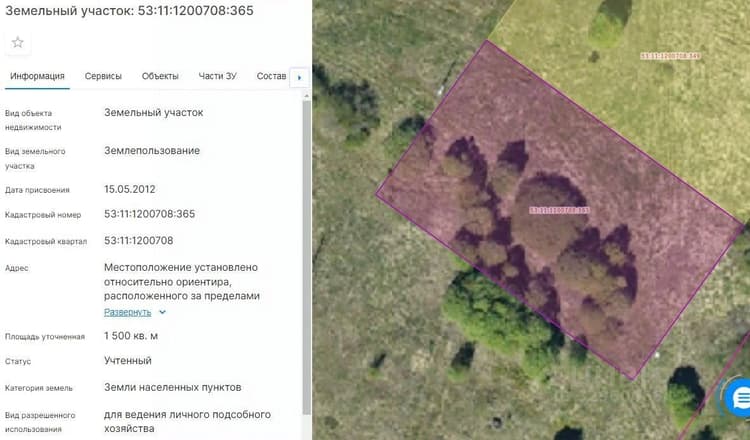
Task: Expand the address with the Развернуть link
Action: [x=128, y=312]
